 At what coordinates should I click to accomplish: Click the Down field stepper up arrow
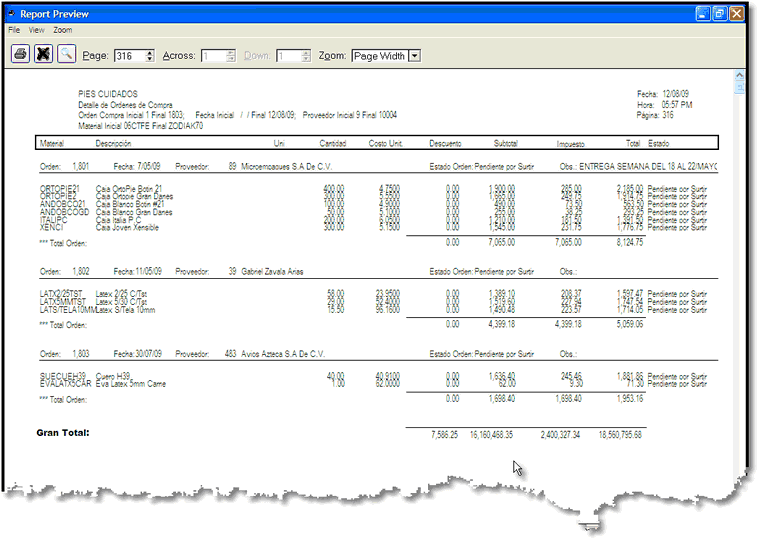click(x=305, y=53)
